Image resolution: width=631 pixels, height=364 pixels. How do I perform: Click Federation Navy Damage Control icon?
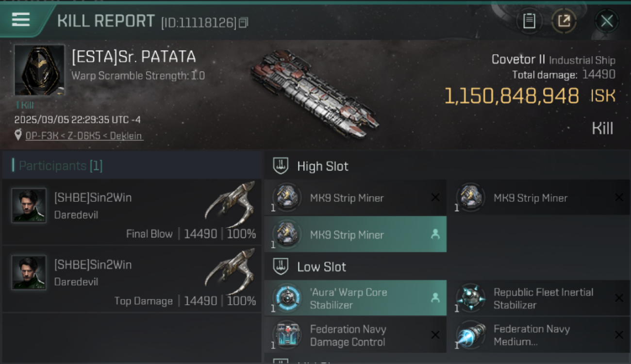pyautogui.click(x=286, y=335)
